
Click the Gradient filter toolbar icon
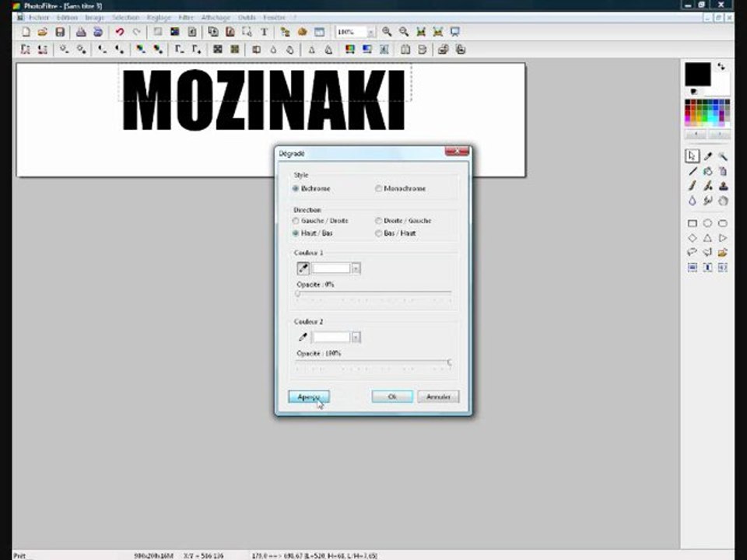pyautogui.click(x=366, y=50)
